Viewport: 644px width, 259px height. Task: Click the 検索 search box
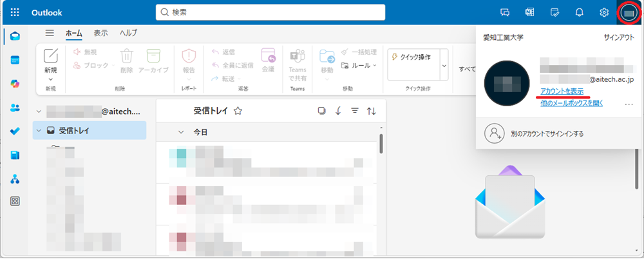pyautogui.click(x=270, y=12)
